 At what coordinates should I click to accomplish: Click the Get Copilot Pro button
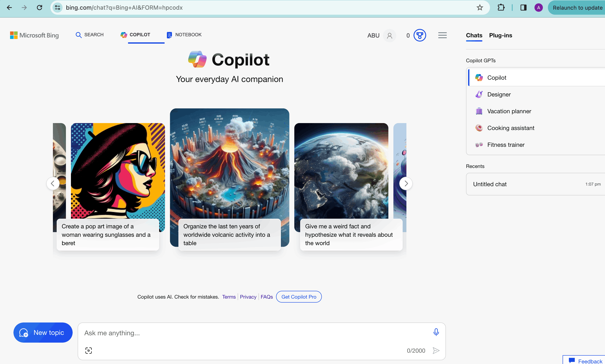tap(299, 296)
